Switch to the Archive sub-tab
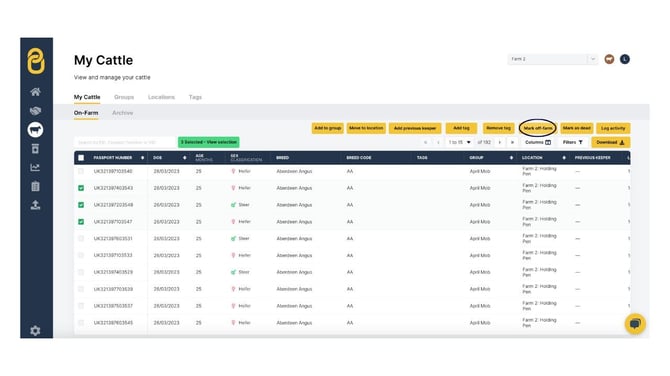Viewport: 670px width, 376px height. click(123, 113)
